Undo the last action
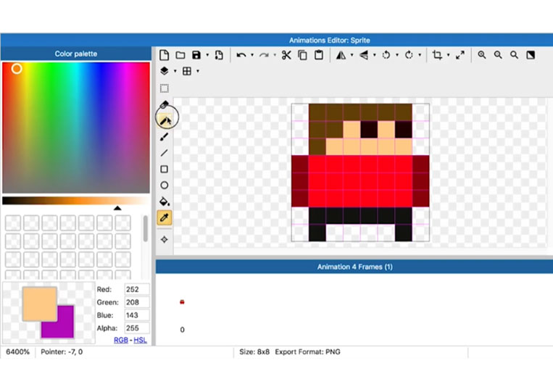 point(241,55)
